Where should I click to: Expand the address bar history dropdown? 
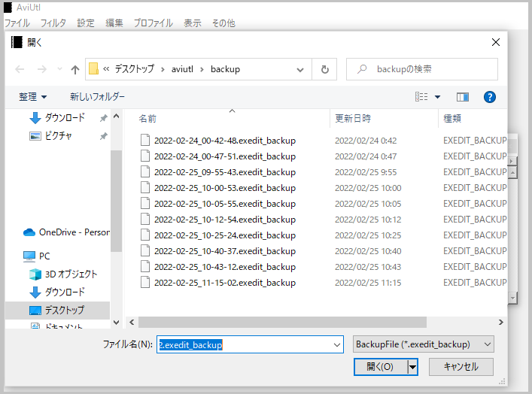click(x=300, y=69)
